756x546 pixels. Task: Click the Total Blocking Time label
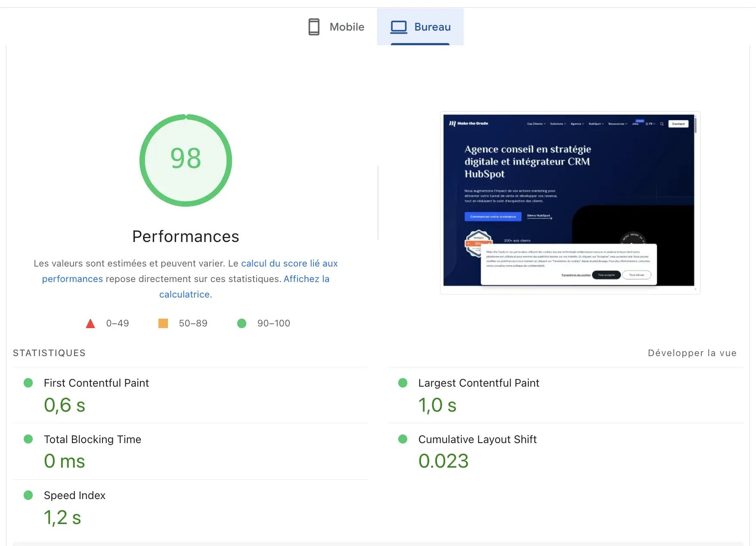[93, 439]
